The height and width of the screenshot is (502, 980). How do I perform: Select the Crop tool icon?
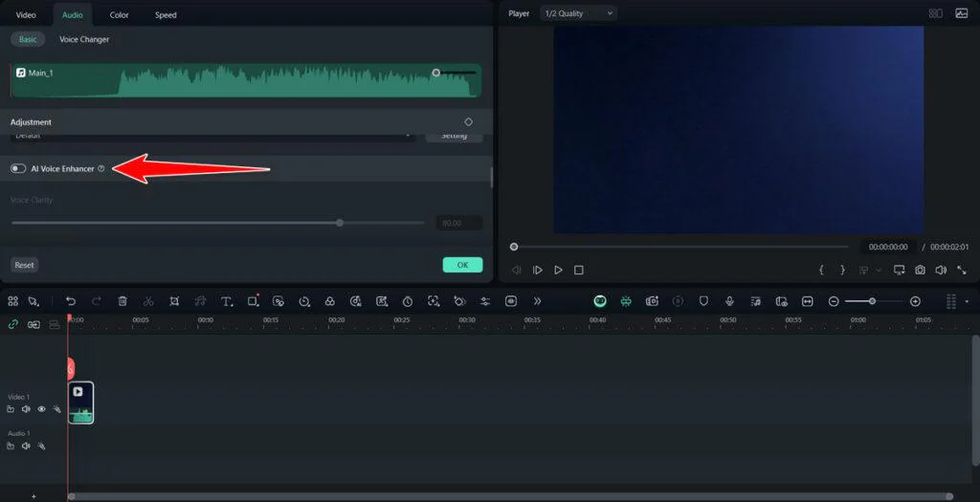tap(174, 301)
